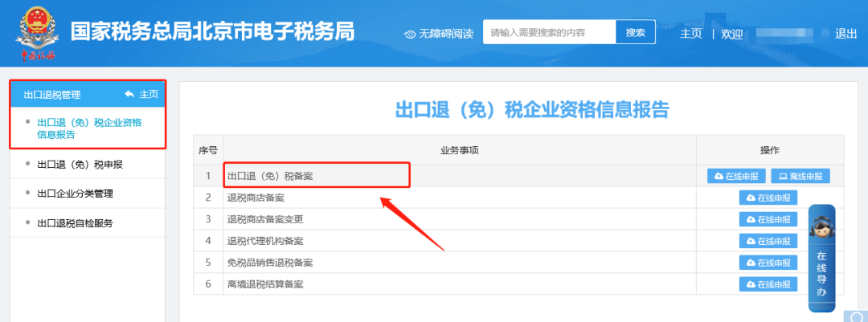Focus the search content input field
The width and height of the screenshot is (868, 322).
[x=549, y=32]
